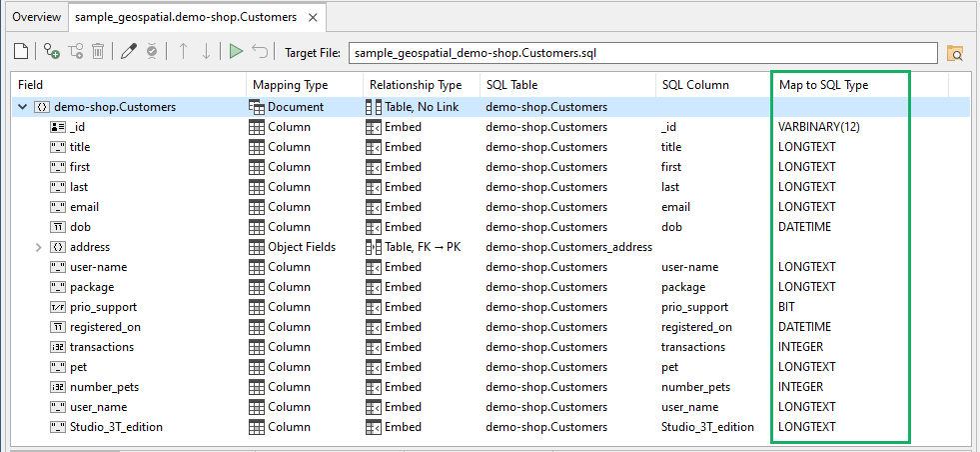Select the VARBINARY(12) type cell for _id
Image resolution: width=980 pixels, height=452 pixels.
(819, 127)
